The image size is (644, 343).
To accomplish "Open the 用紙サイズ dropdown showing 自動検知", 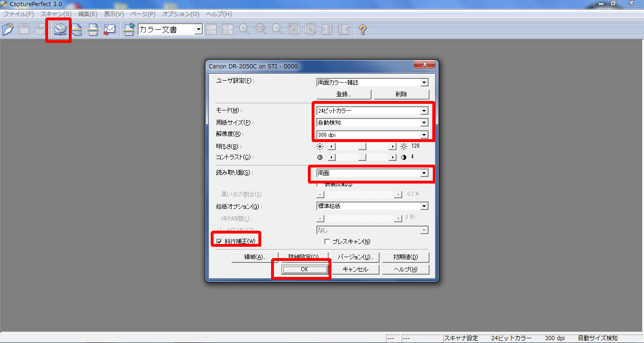I will pyautogui.click(x=372, y=123).
